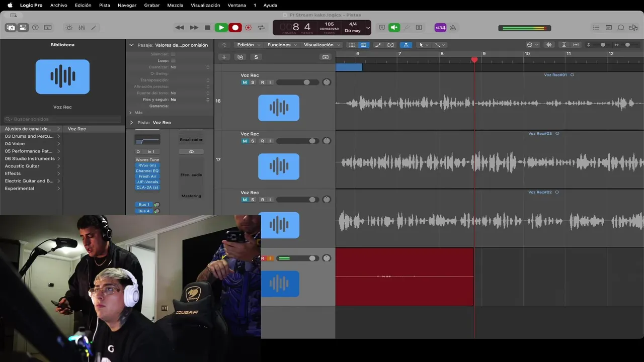
Task: Toggle the automation curve button
Action: (x=378, y=45)
